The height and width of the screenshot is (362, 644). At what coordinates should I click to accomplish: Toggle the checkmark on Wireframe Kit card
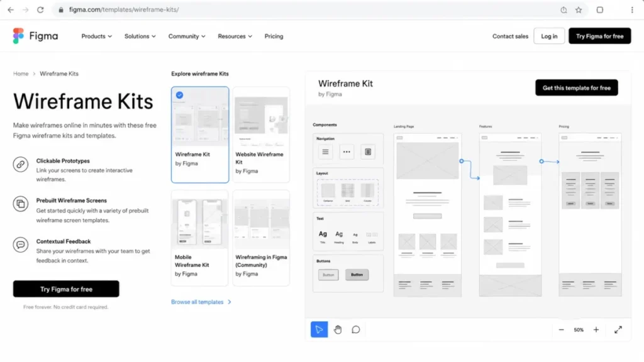pos(179,96)
